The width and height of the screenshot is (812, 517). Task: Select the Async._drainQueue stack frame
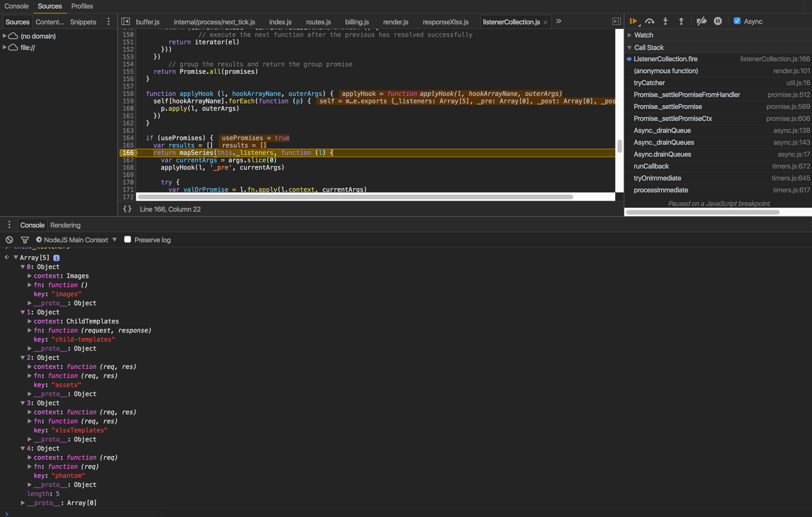(x=662, y=130)
